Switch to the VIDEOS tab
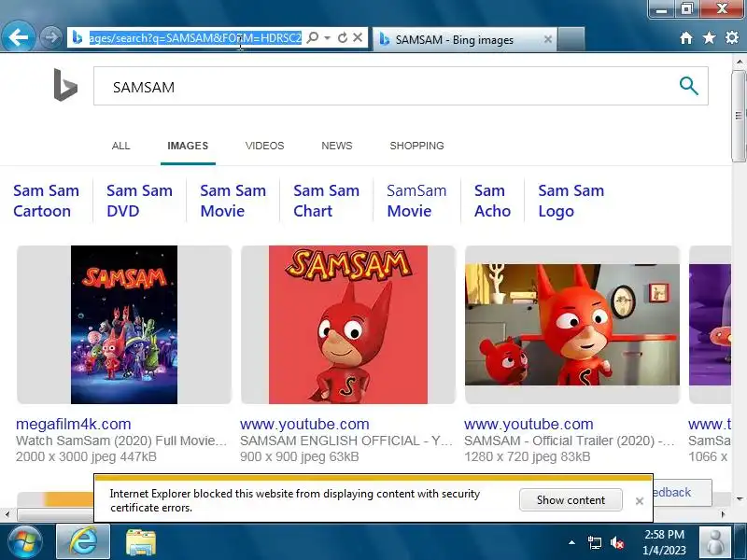 [x=264, y=146]
